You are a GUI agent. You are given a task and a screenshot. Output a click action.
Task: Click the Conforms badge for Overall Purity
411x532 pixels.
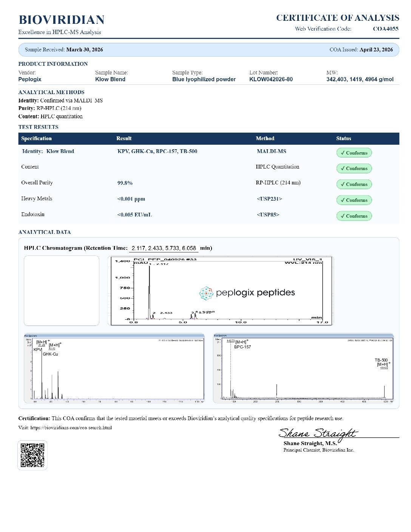pyautogui.click(x=354, y=184)
